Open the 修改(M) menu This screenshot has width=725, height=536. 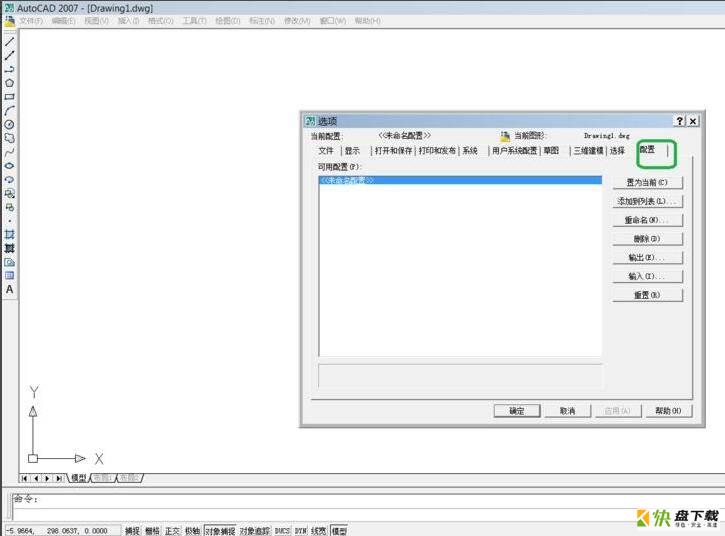point(297,21)
